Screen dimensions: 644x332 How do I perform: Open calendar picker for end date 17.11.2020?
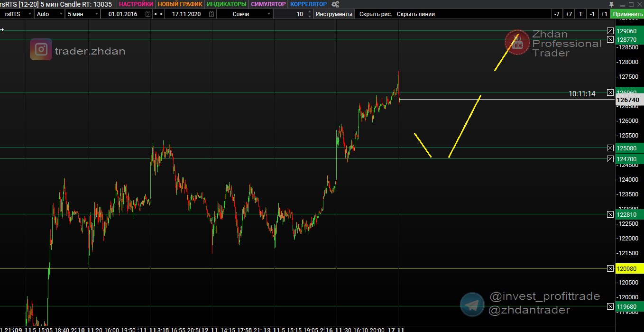212,14
